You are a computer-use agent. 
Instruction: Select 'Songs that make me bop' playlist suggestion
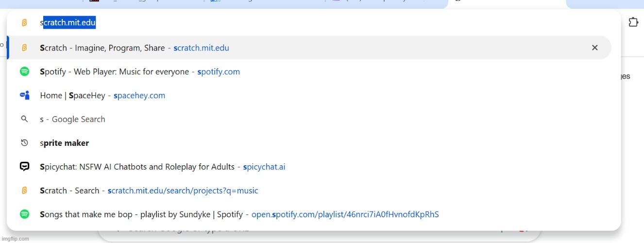(x=309, y=214)
